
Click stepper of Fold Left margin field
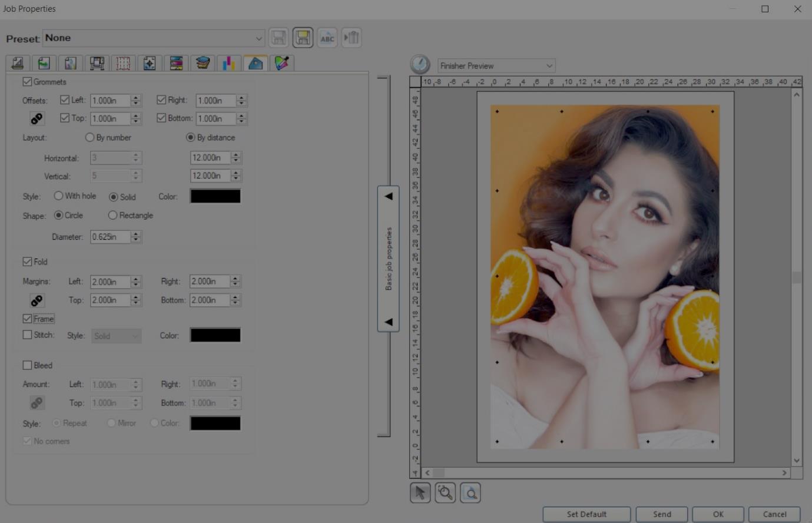[136, 282]
